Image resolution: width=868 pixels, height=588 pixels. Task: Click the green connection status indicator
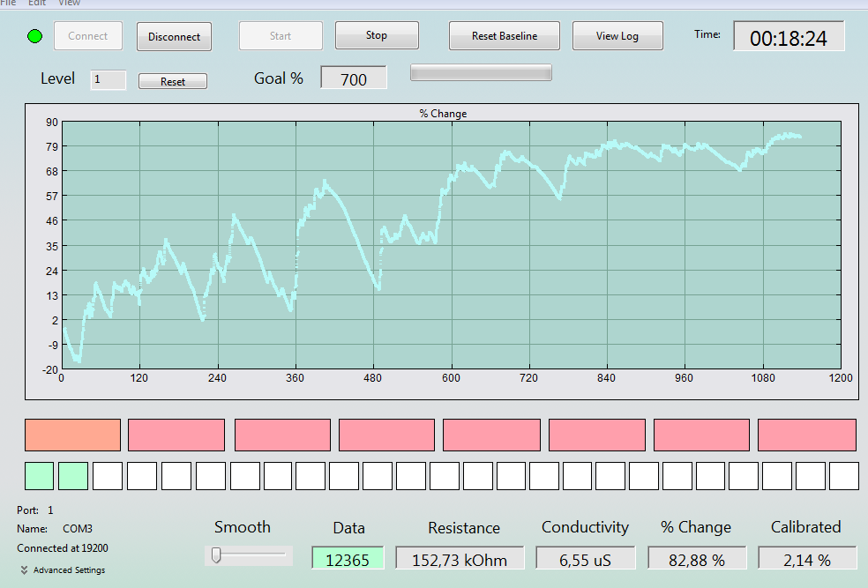35,36
